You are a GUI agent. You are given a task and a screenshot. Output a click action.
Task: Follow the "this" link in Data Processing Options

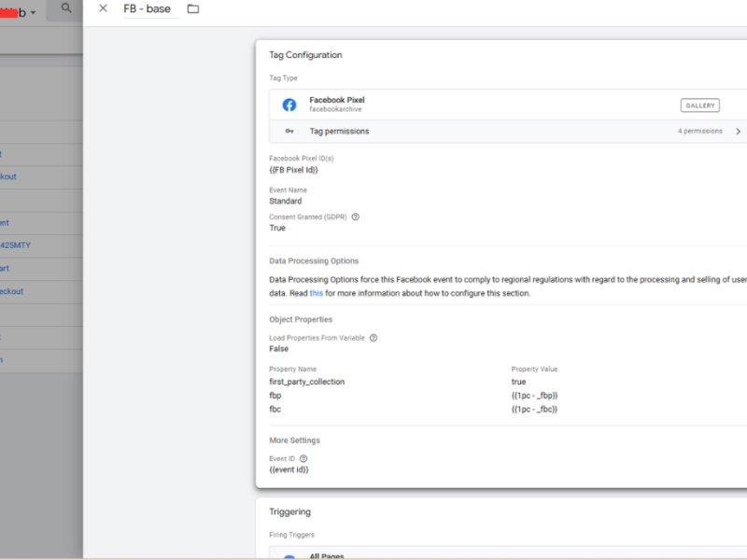click(317, 293)
